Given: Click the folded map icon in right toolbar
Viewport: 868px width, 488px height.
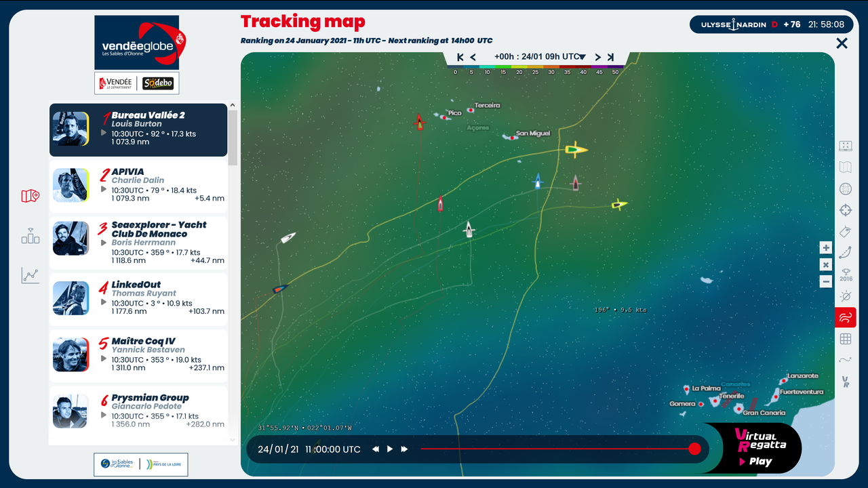Looking at the screenshot, I should click(x=846, y=167).
